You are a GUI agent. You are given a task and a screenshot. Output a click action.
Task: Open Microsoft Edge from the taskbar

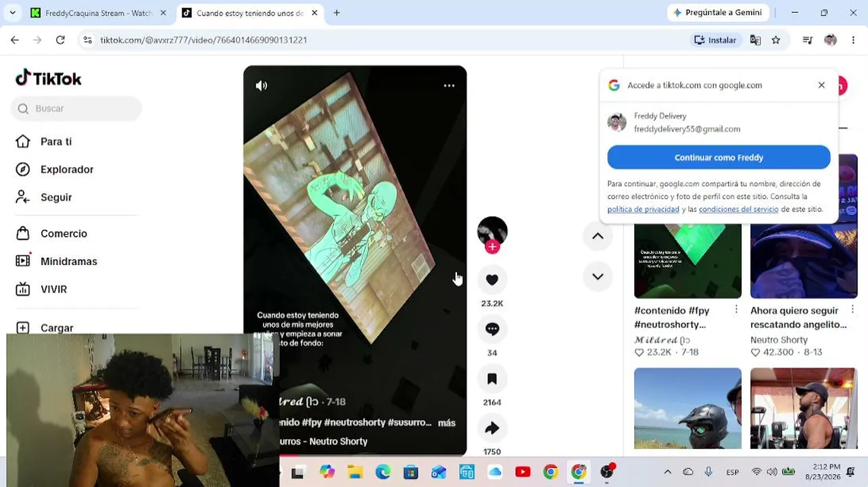click(383, 472)
